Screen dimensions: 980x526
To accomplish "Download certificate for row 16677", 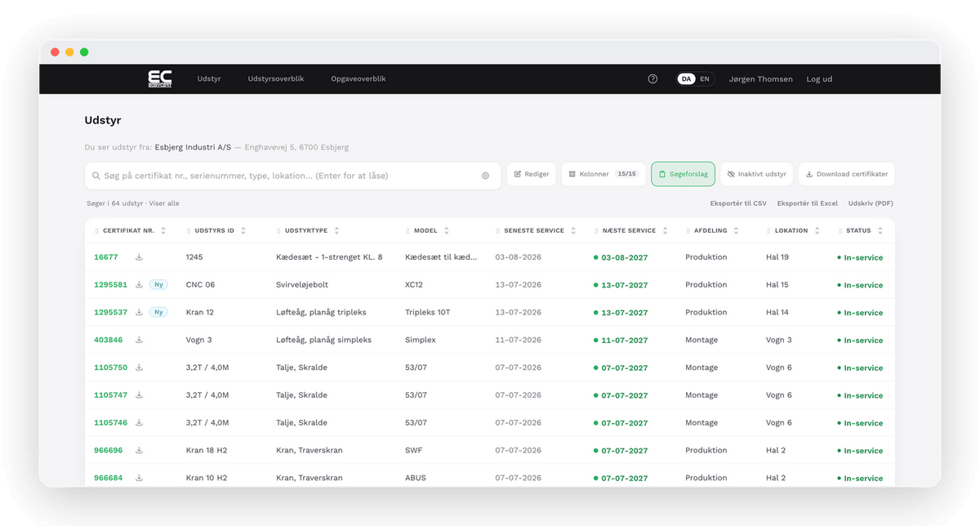I will pyautogui.click(x=139, y=257).
